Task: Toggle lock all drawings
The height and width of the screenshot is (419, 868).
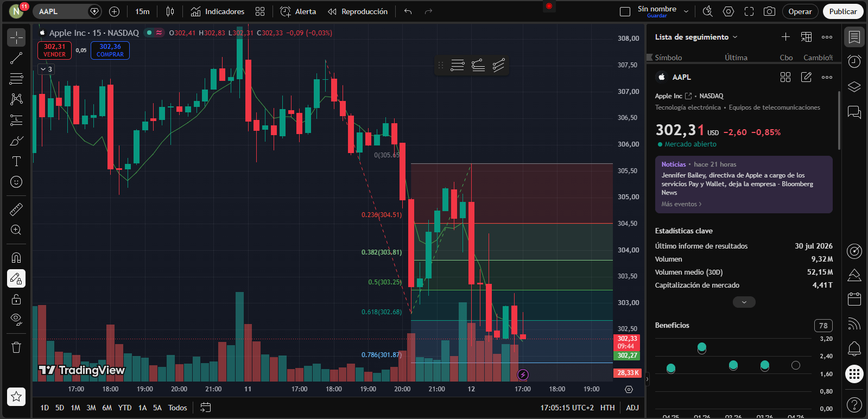Action: point(16,299)
